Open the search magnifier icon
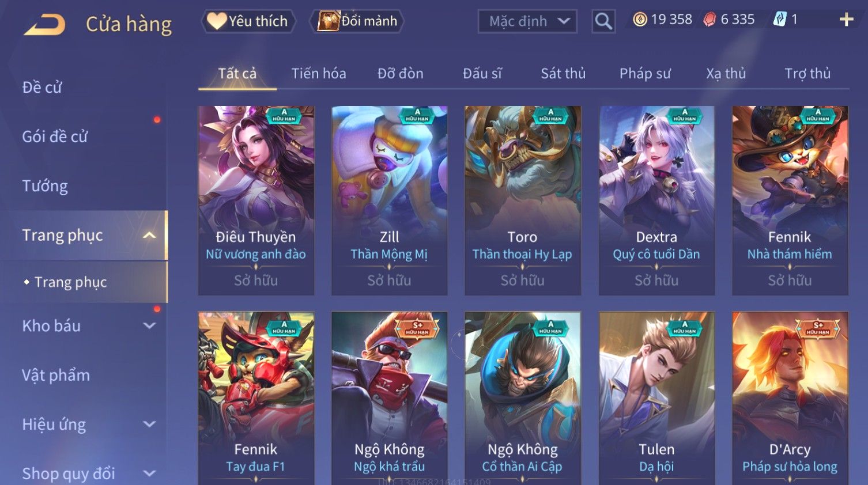Screen dimensions: 868x485 [603, 21]
